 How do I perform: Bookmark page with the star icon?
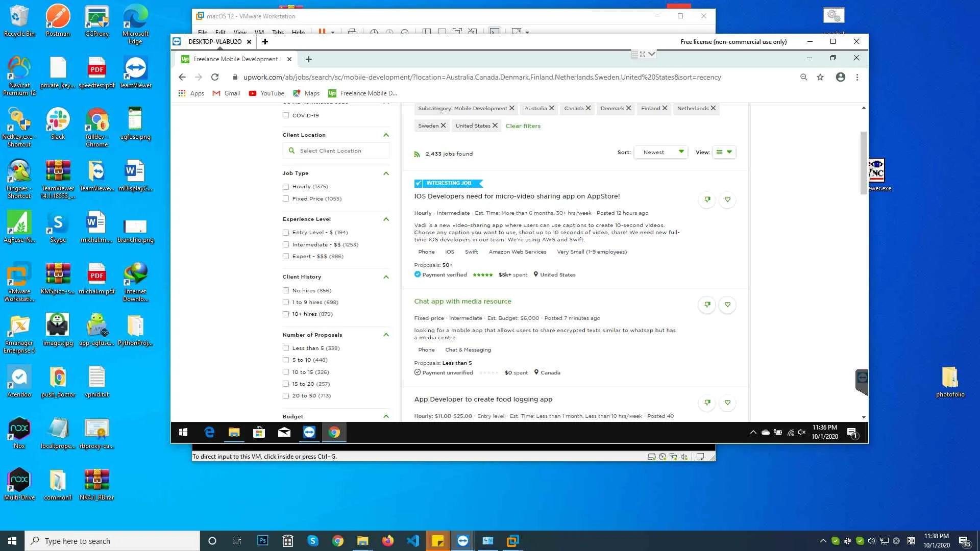point(820,77)
